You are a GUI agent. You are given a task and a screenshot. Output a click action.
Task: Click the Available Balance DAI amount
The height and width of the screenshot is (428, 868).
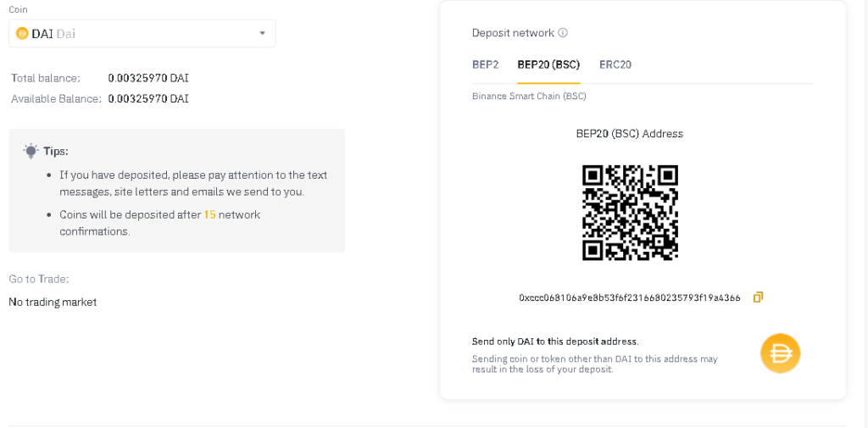(x=148, y=98)
